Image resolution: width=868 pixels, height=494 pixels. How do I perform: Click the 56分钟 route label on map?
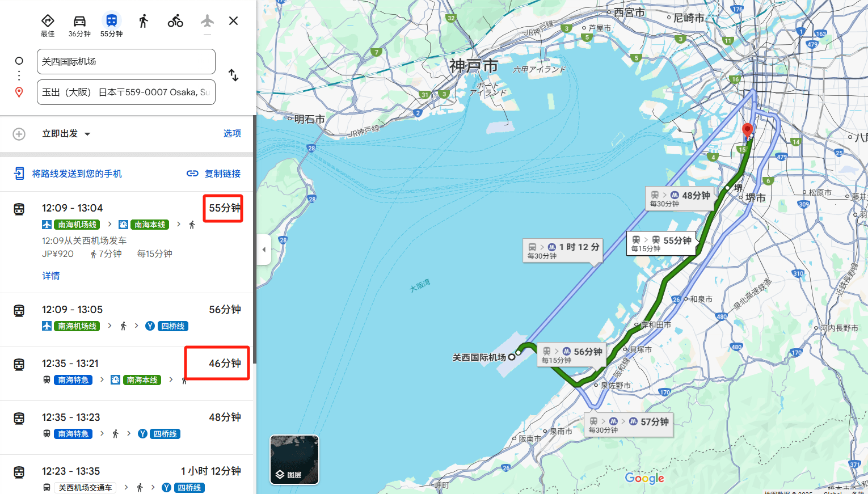[x=571, y=355]
